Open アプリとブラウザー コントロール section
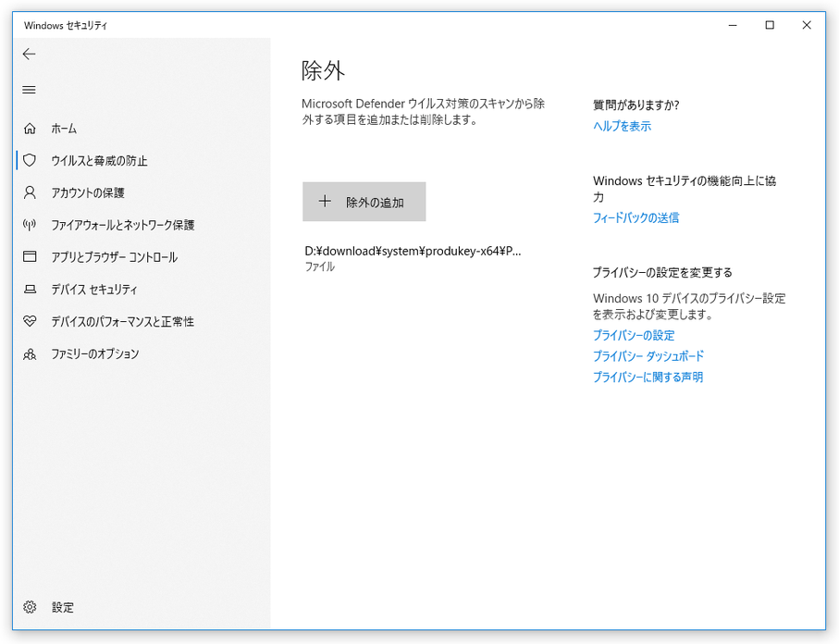Screen dimensions: 839x644 (x=114, y=257)
